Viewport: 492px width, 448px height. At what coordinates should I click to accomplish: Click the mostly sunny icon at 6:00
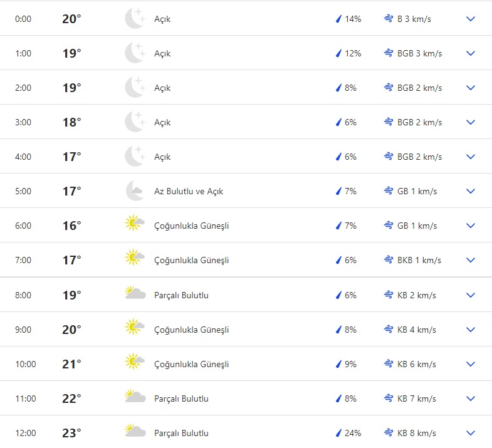click(135, 224)
